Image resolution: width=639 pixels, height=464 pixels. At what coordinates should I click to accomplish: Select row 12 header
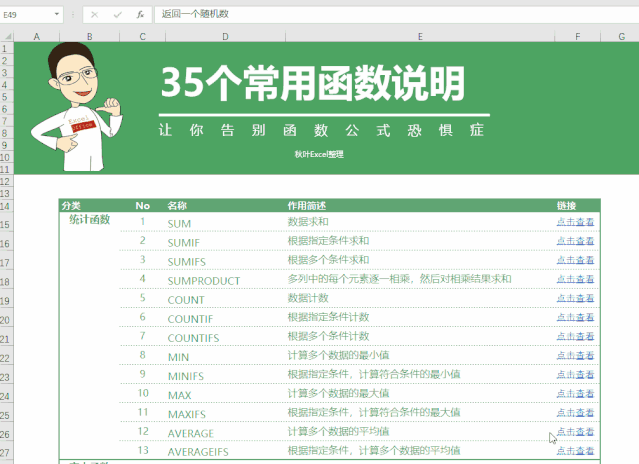[6, 182]
